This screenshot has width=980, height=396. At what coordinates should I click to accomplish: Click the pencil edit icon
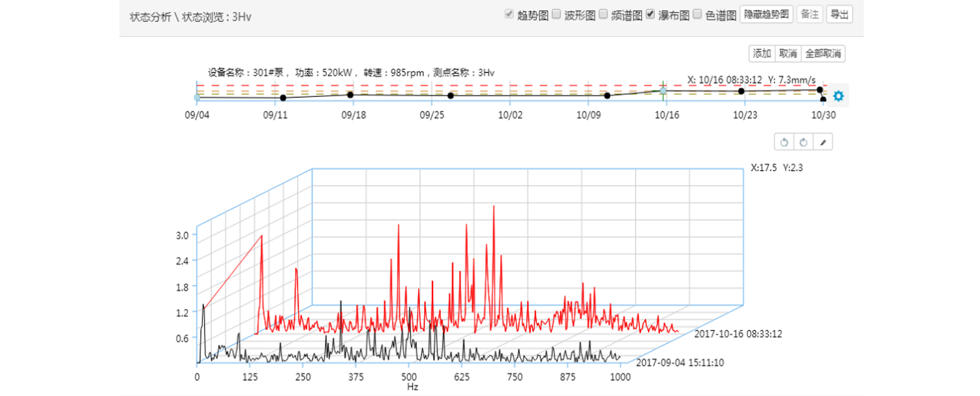[823, 142]
